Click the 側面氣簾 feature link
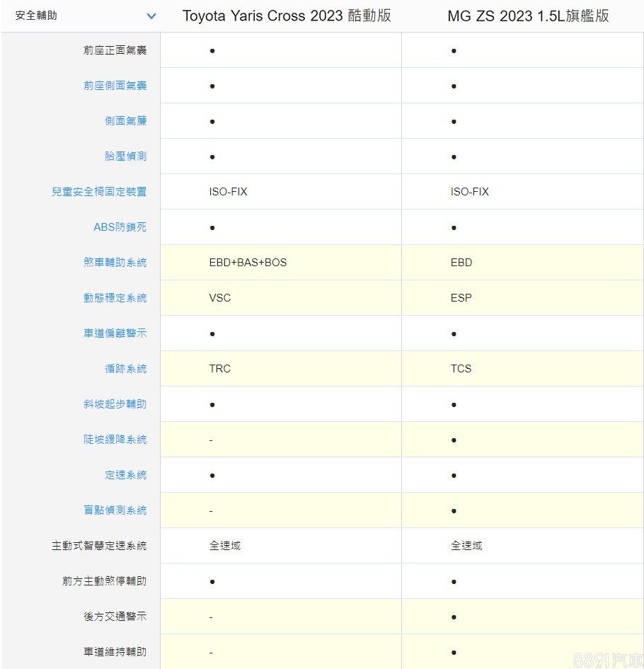 tap(125, 121)
